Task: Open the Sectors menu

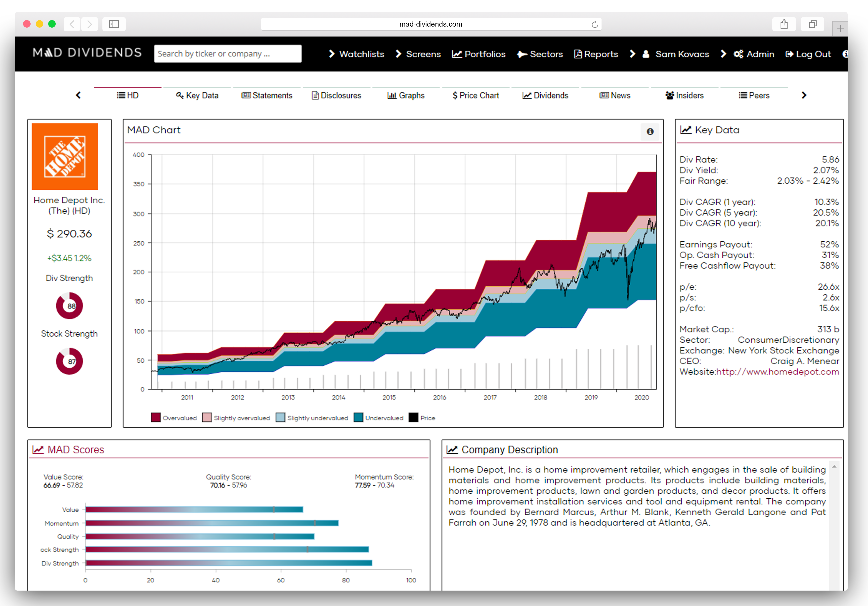Action: pos(540,54)
